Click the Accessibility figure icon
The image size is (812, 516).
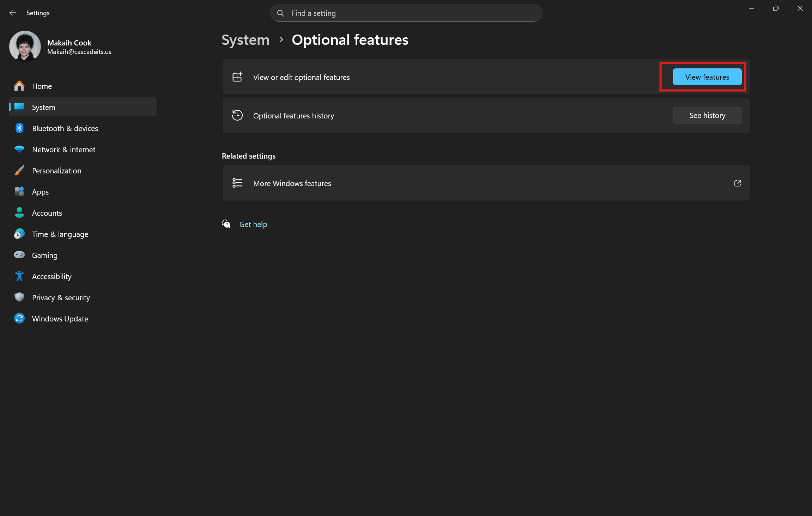click(19, 276)
